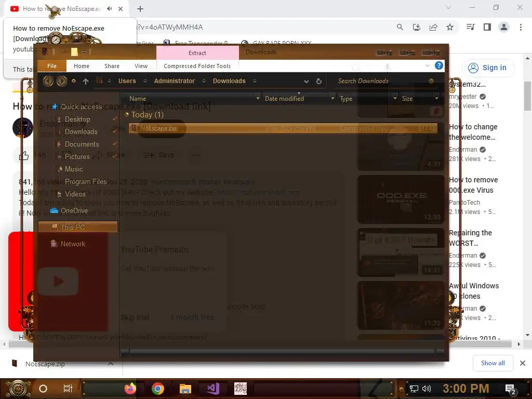Viewport: 532px width, 399px height.
Task: Toggle Chrome's side panel icon
Action: [487, 27]
